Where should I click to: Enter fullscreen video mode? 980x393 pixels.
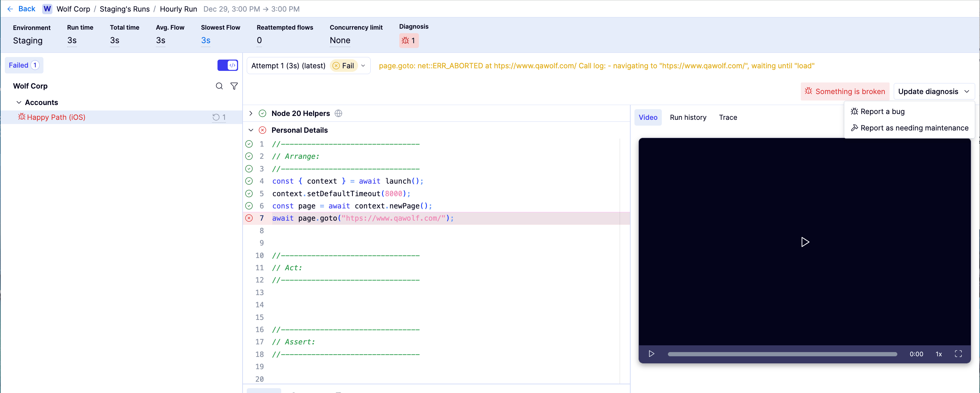point(958,354)
